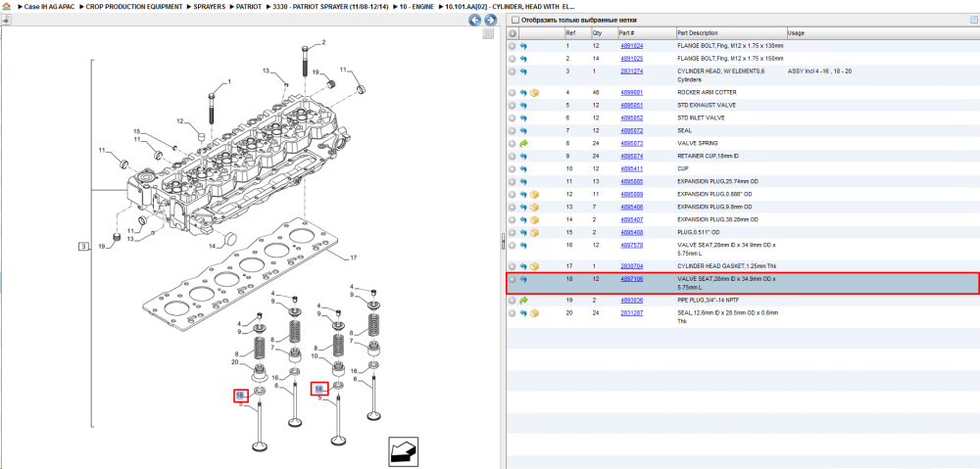Image resolution: width=980 pixels, height=469 pixels.
Task: Select callout 17 gasket label on diagram
Action: 353,258
